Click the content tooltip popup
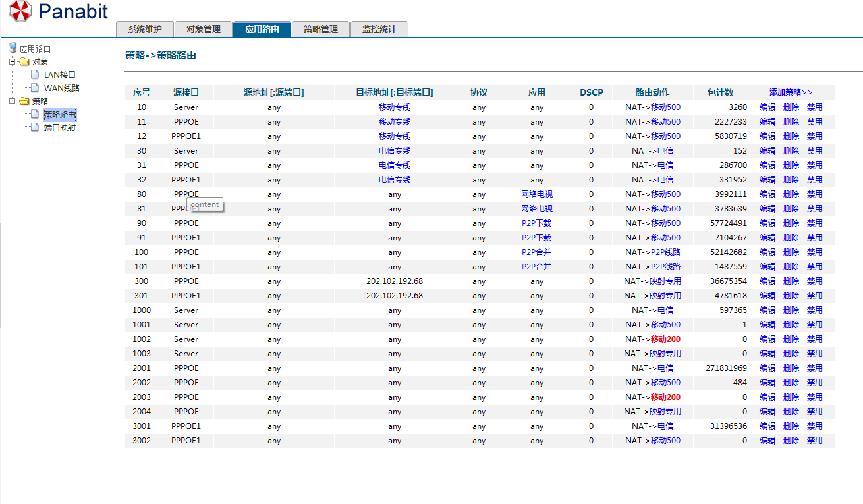This screenshot has height=504, width=863. click(205, 204)
